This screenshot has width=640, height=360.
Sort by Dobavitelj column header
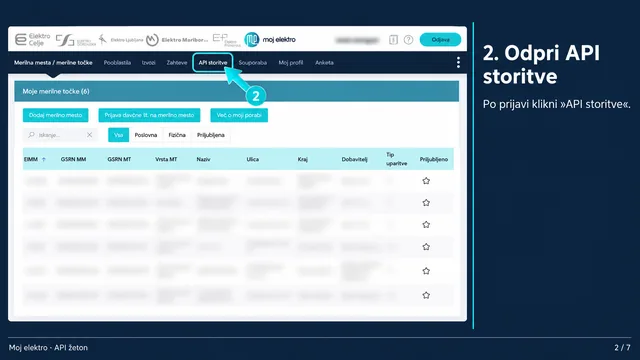tap(354, 159)
